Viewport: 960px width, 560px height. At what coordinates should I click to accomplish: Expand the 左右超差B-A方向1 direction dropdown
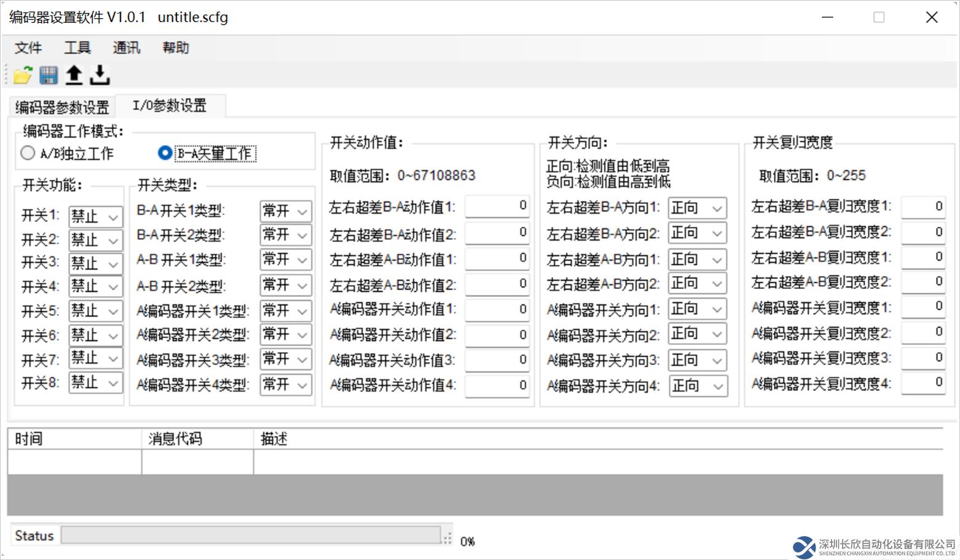[x=697, y=208]
